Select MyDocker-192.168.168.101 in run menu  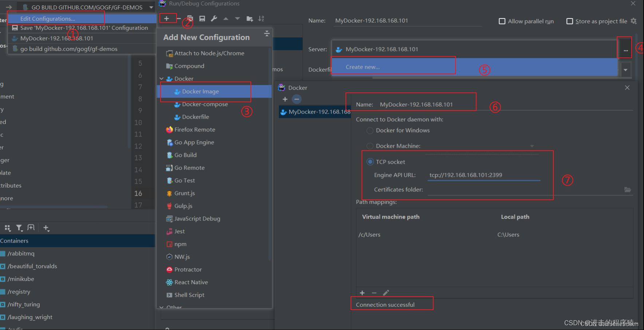(82, 38)
